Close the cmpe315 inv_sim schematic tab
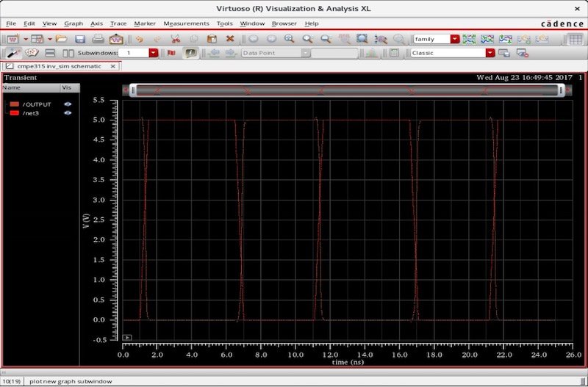 tap(112, 66)
